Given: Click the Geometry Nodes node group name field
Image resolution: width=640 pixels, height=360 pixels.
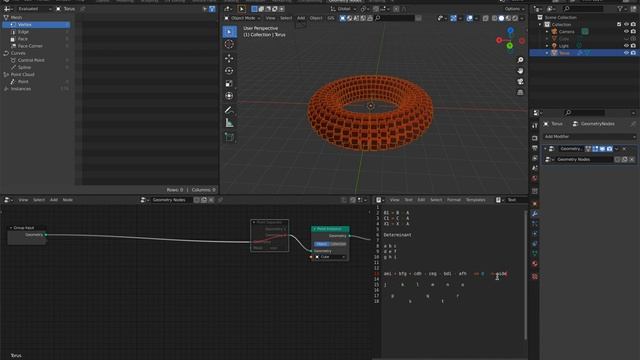Looking at the screenshot, I should tap(584, 160).
